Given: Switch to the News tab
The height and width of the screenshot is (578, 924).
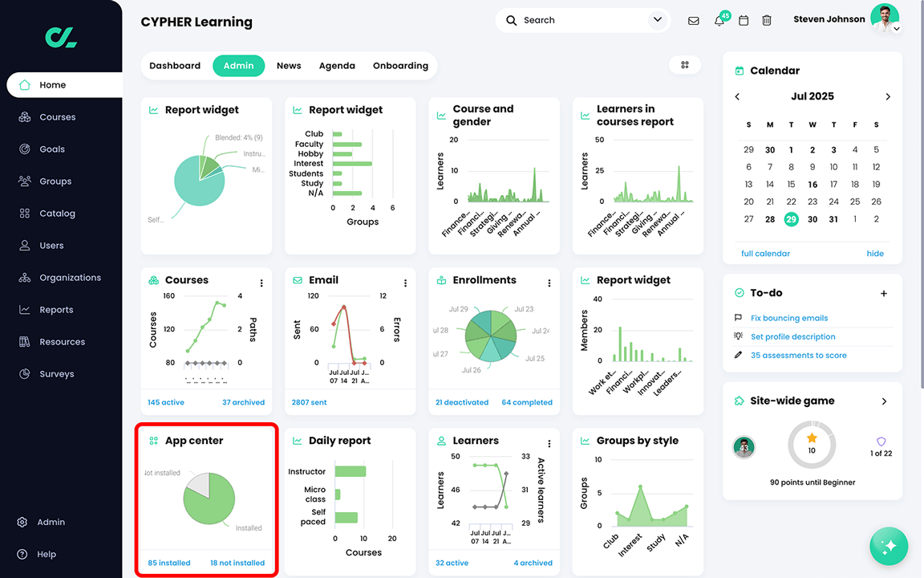Looking at the screenshot, I should [289, 66].
